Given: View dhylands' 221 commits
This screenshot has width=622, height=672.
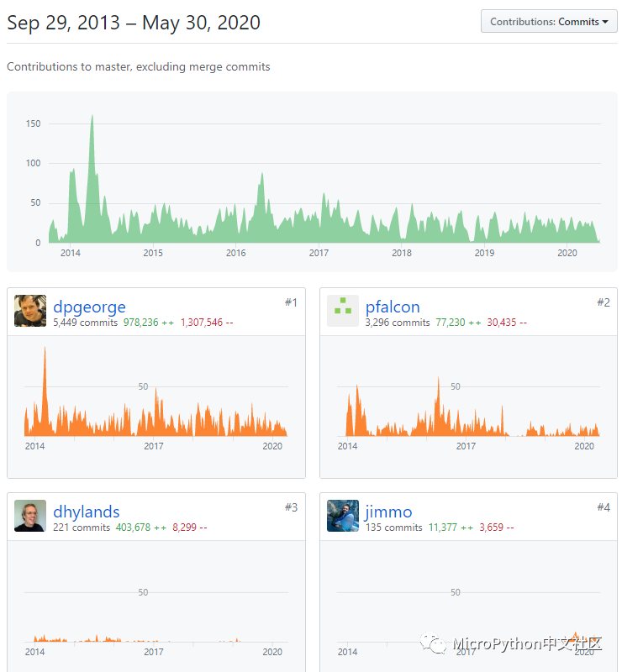Looking at the screenshot, I should (82, 528).
